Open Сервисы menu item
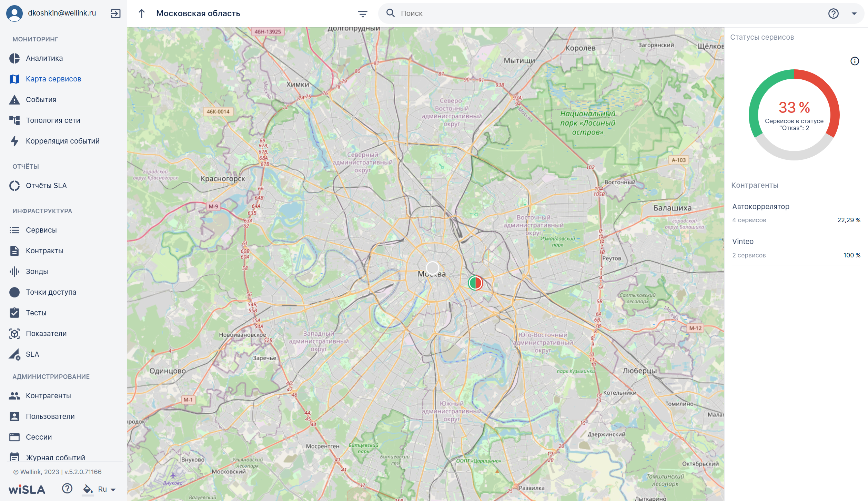 [x=41, y=230]
